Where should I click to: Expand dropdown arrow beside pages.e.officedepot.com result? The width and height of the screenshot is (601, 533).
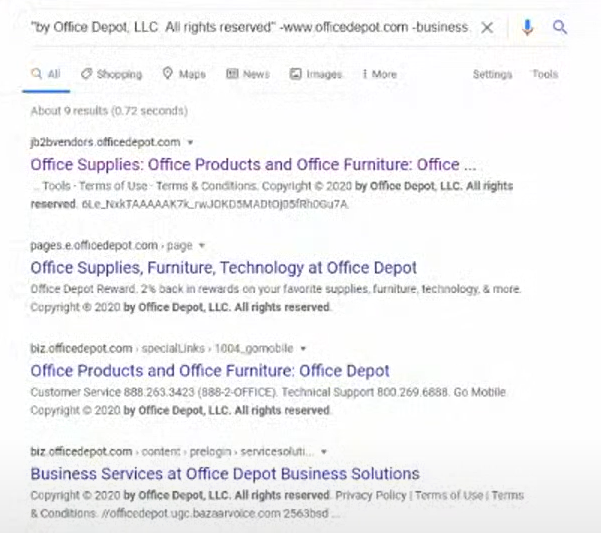coord(202,245)
